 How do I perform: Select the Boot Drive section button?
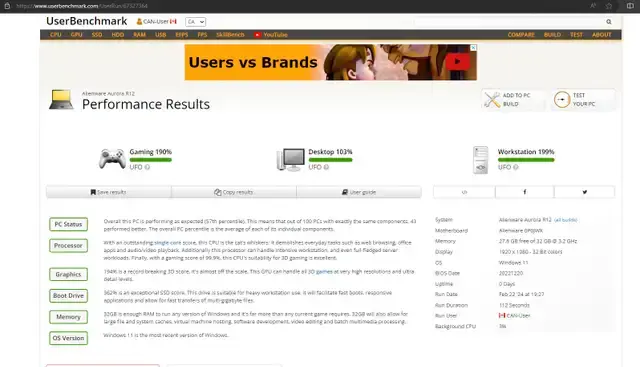coord(69,296)
